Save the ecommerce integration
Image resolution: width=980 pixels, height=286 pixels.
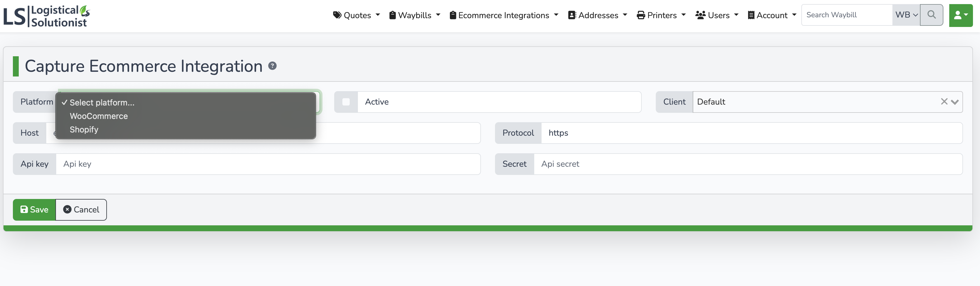[34, 210]
